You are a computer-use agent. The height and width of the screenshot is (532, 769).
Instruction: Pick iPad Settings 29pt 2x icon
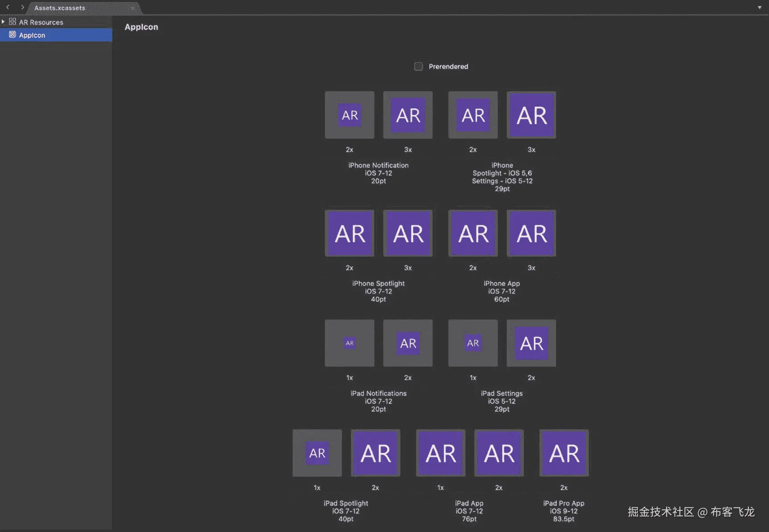coord(531,343)
